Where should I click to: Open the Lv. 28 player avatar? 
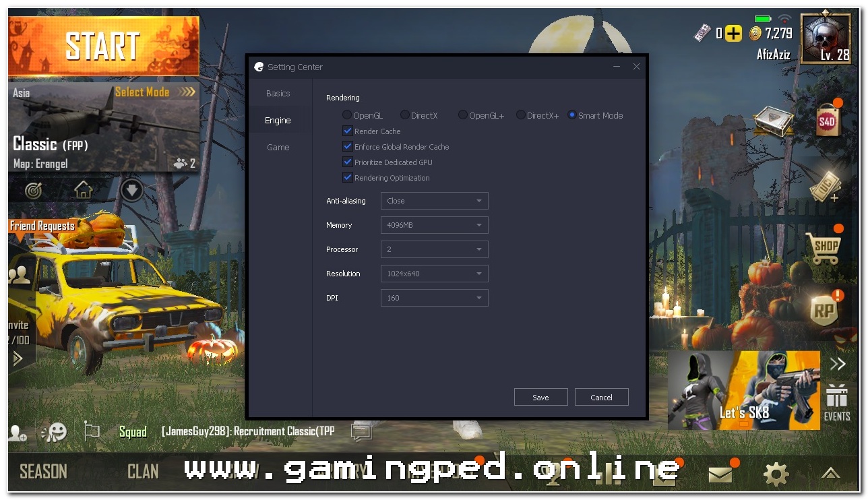pos(826,39)
